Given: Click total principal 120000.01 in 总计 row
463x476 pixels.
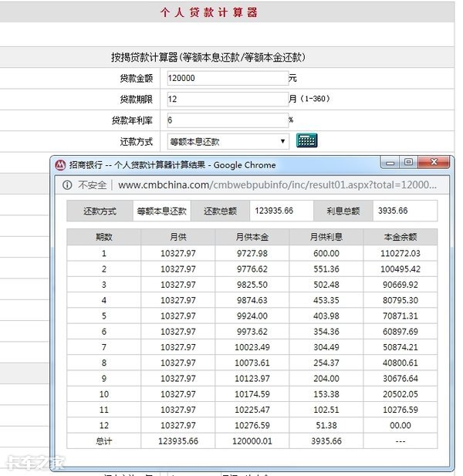Looking at the screenshot, I should 252,441.
